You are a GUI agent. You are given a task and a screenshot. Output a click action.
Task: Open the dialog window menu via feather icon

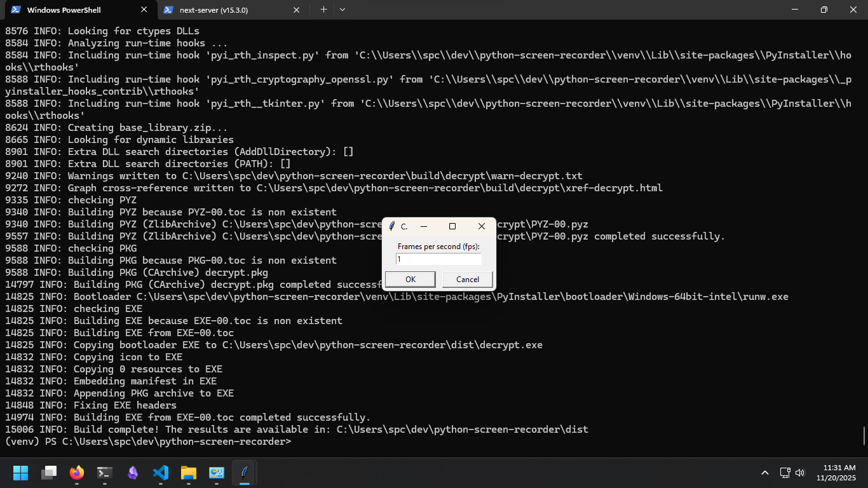click(391, 226)
